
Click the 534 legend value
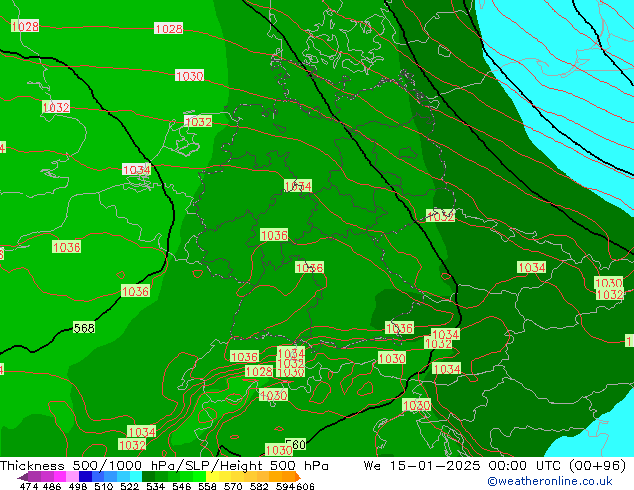(x=155, y=486)
